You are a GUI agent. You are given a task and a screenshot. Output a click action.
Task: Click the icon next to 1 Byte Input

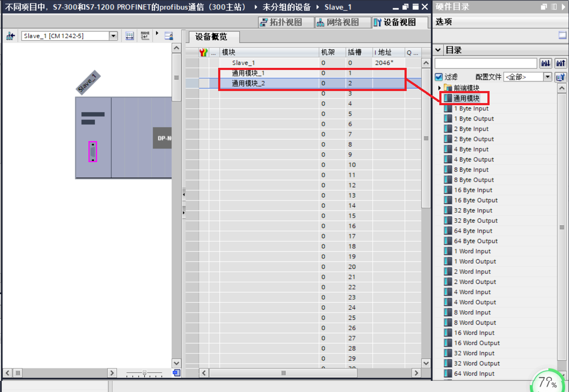(x=448, y=109)
